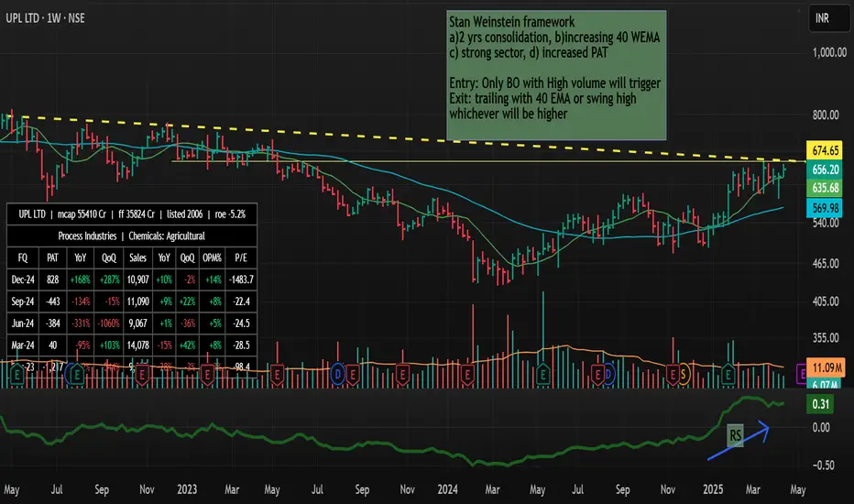Click the green 635.68 EMA value label
This screenshot has height=504, width=854.
click(x=825, y=188)
